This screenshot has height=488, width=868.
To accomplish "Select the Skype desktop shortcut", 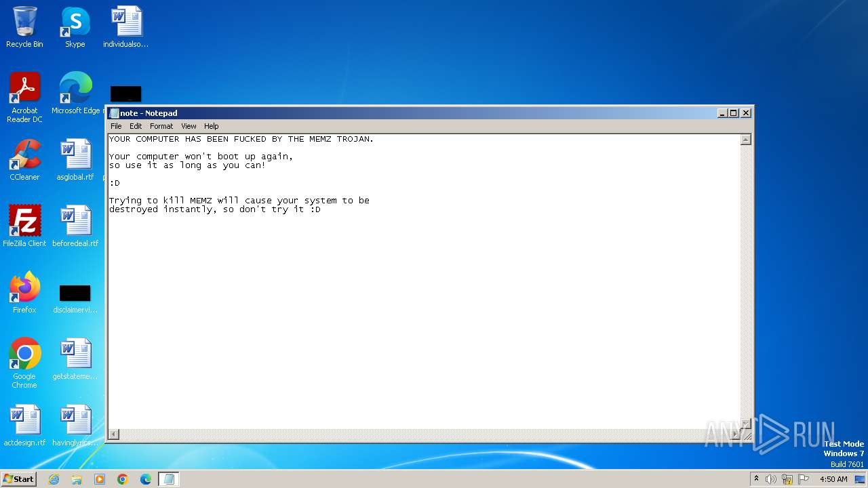I will 75,27.
